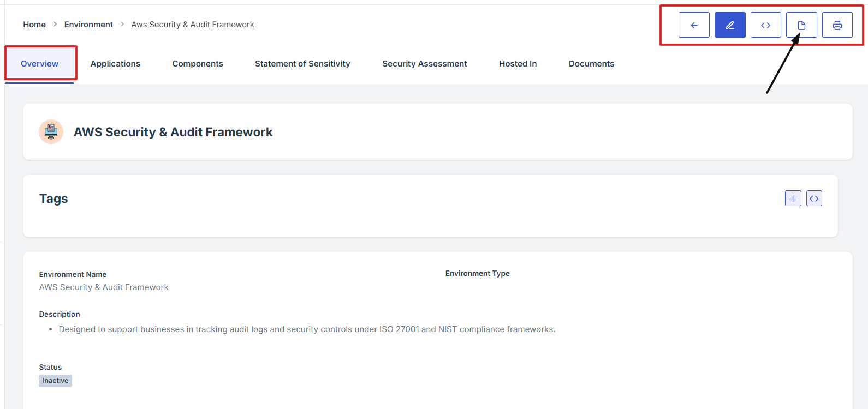Click the environment avatar icon
Viewport: 868px width, 409px height.
pos(51,131)
